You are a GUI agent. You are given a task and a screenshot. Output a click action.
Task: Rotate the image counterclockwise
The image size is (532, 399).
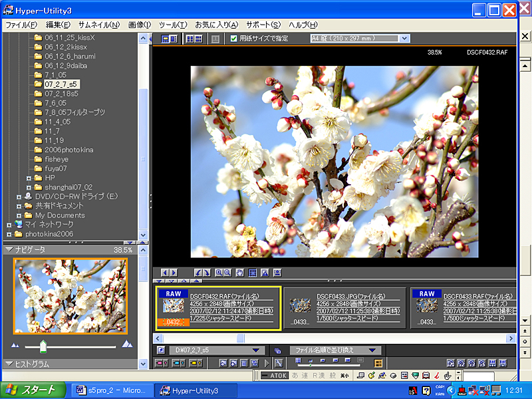pos(198,273)
